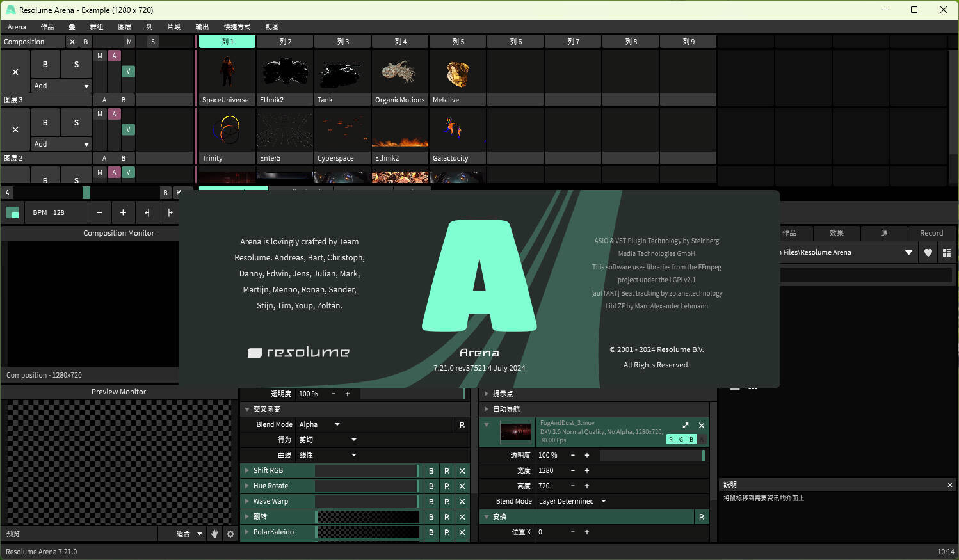Toggle layer 3 video V fader button

[x=128, y=71]
